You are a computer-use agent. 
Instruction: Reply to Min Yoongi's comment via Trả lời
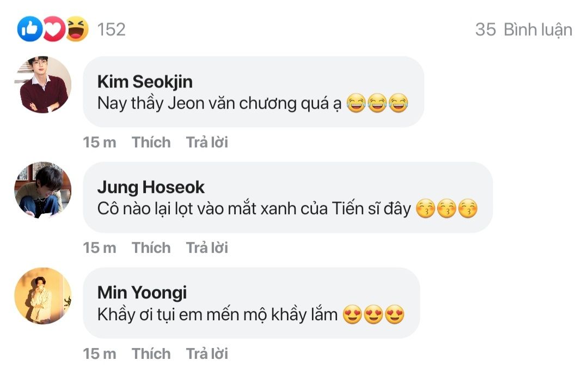tap(207, 353)
